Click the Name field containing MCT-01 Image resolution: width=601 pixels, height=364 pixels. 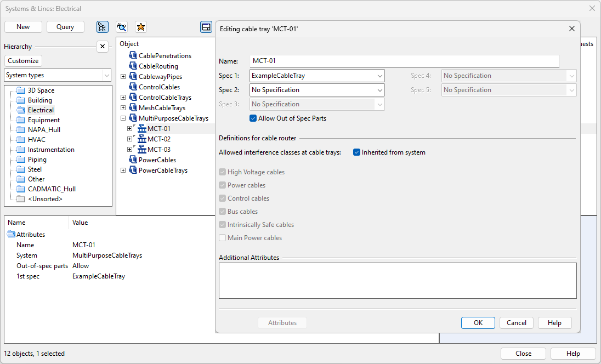tap(404, 61)
